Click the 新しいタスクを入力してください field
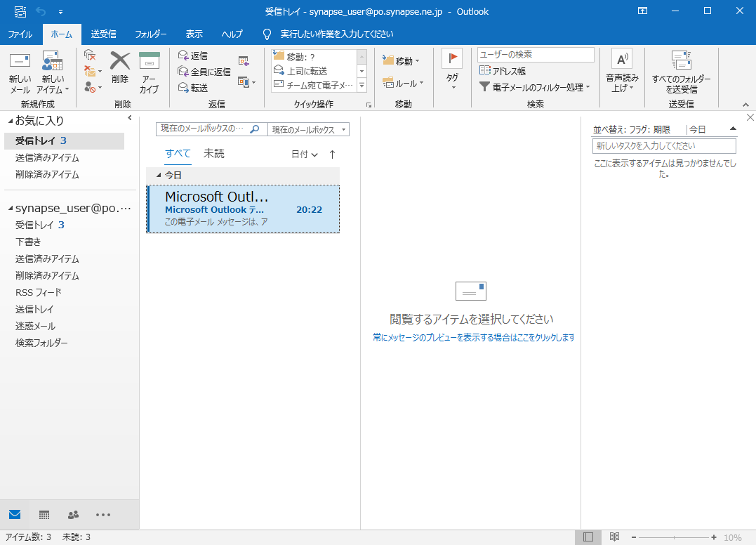 [x=664, y=145]
